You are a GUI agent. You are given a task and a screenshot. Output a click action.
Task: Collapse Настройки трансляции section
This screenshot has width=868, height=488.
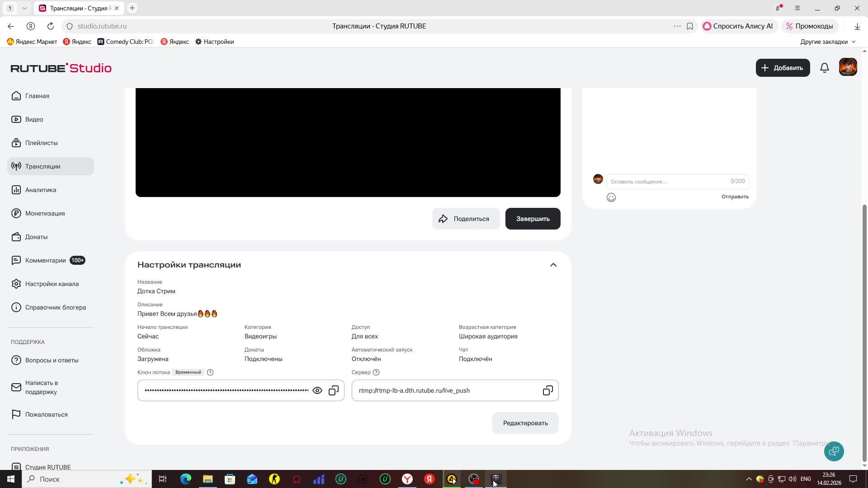(553, 265)
